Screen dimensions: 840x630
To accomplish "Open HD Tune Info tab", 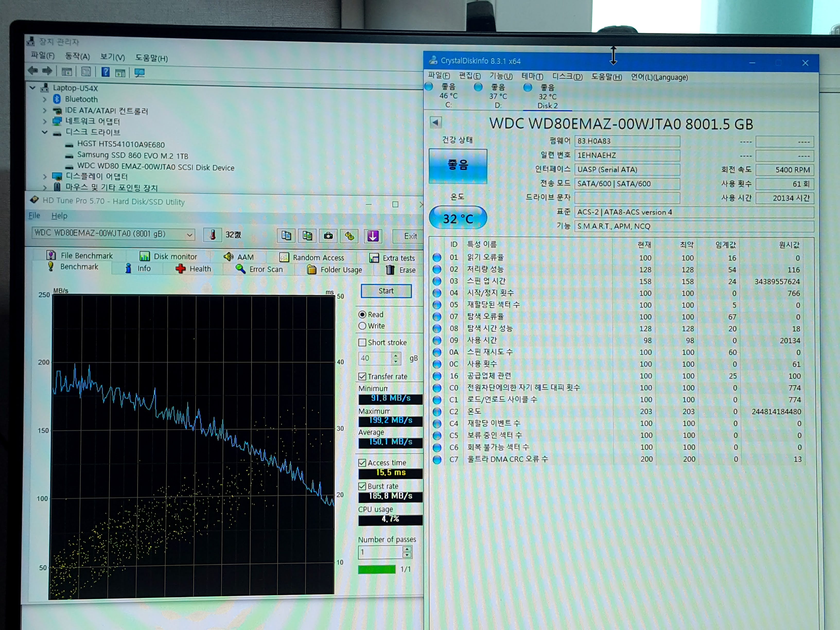I will (x=138, y=268).
